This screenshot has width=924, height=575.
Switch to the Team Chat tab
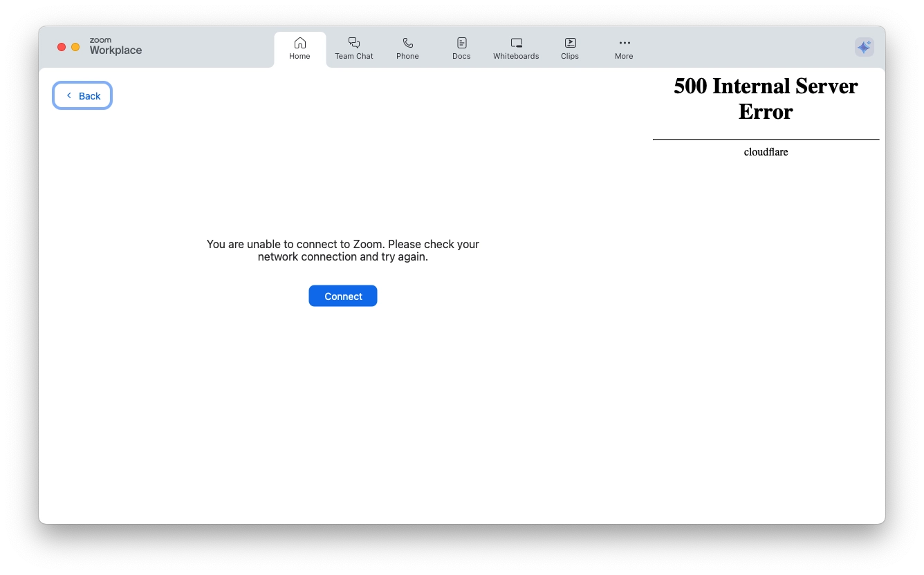(353, 48)
